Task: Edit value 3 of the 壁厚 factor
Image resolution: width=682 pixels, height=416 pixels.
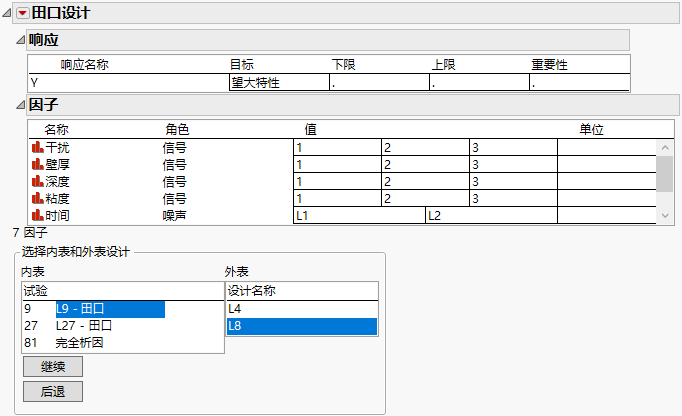Action: (513, 164)
